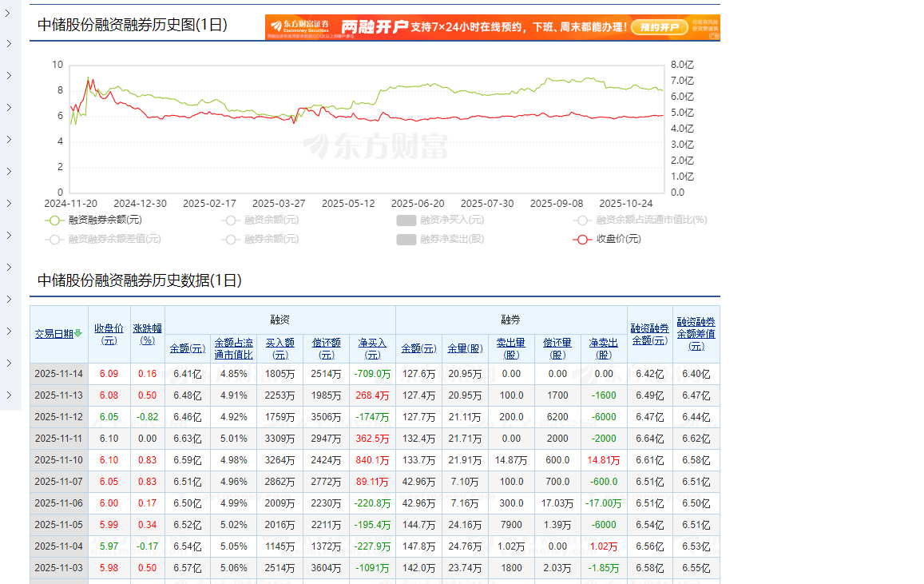Sort by 买入额(元) header

point(280,348)
